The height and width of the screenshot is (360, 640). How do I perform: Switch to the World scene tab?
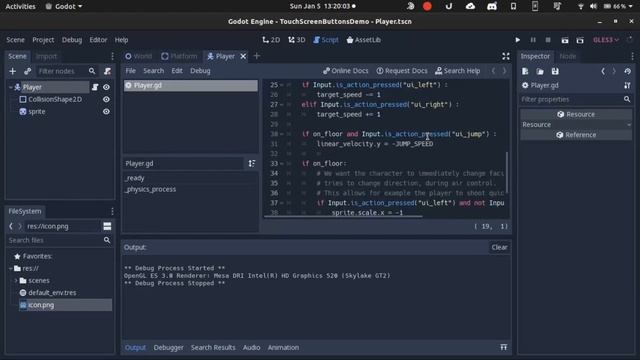tap(138, 56)
